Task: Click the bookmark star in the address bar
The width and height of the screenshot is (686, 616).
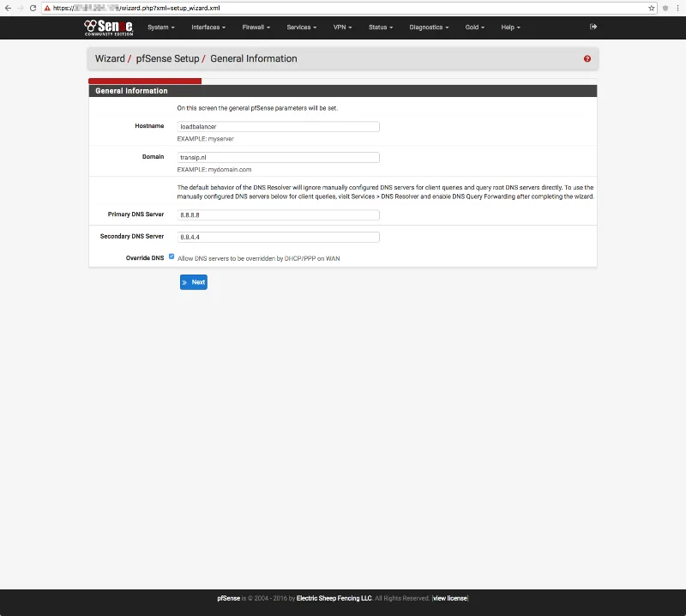Action: 651,9
